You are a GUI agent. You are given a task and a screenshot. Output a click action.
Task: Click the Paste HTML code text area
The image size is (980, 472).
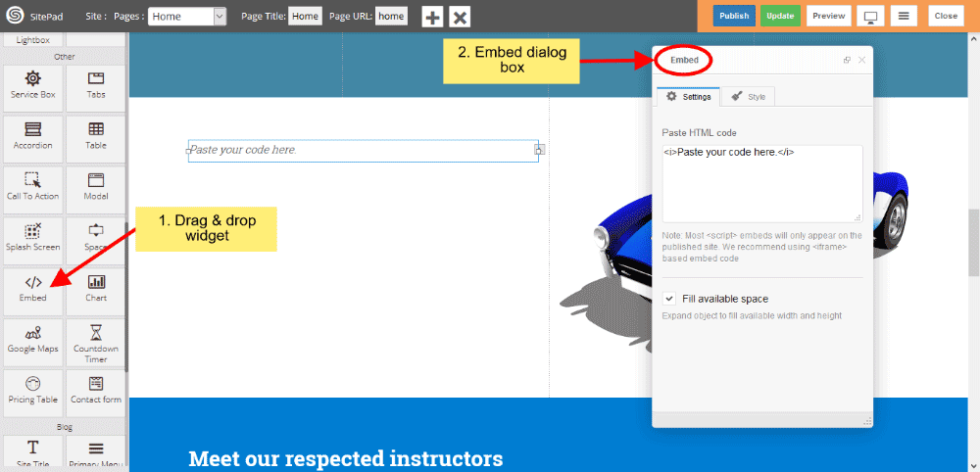[x=761, y=183]
